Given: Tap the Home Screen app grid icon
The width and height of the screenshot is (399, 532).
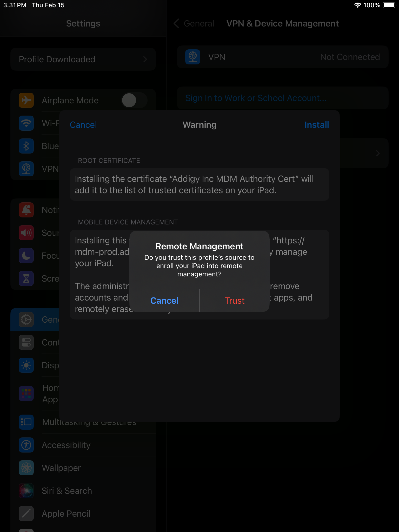Looking at the screenshot, I should pyautogui.click(x=26, y=394).
